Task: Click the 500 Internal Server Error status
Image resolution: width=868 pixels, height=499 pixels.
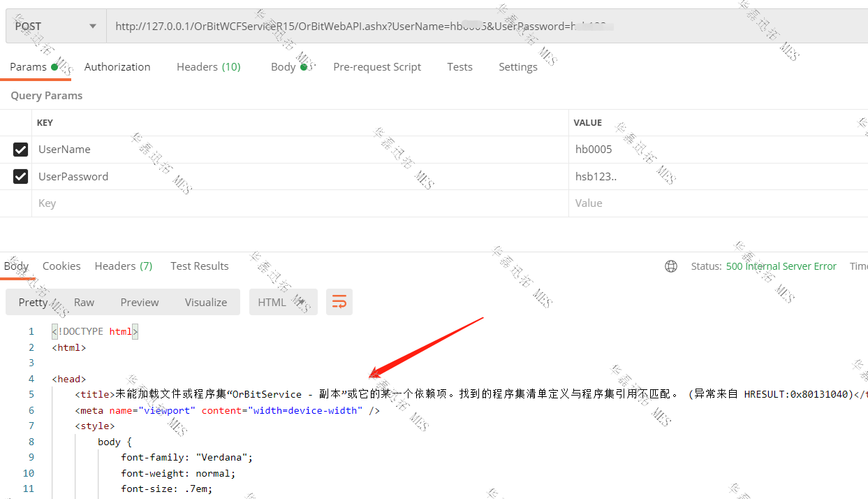Action: tap(781, 266)
